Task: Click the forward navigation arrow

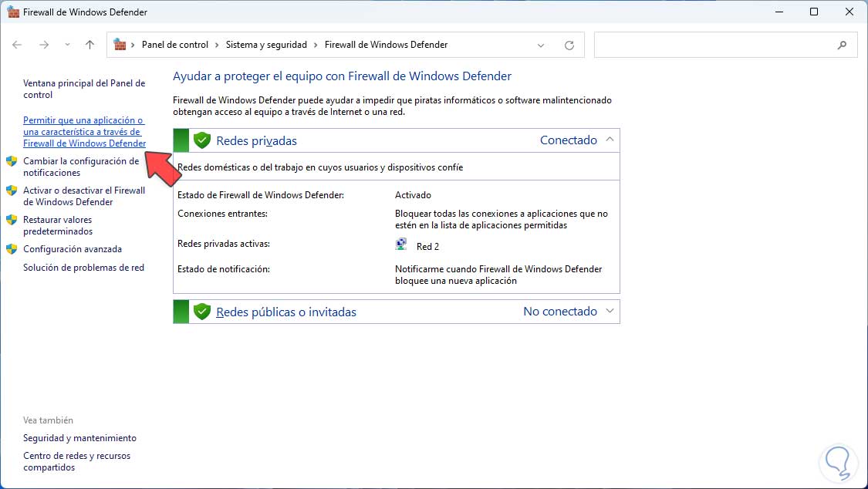Action: (x=44, y=45)
